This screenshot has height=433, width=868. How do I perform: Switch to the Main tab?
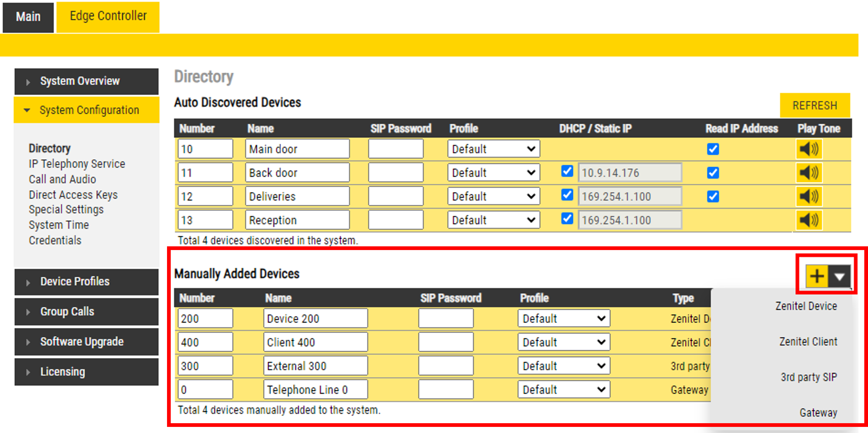coord(28,17)
